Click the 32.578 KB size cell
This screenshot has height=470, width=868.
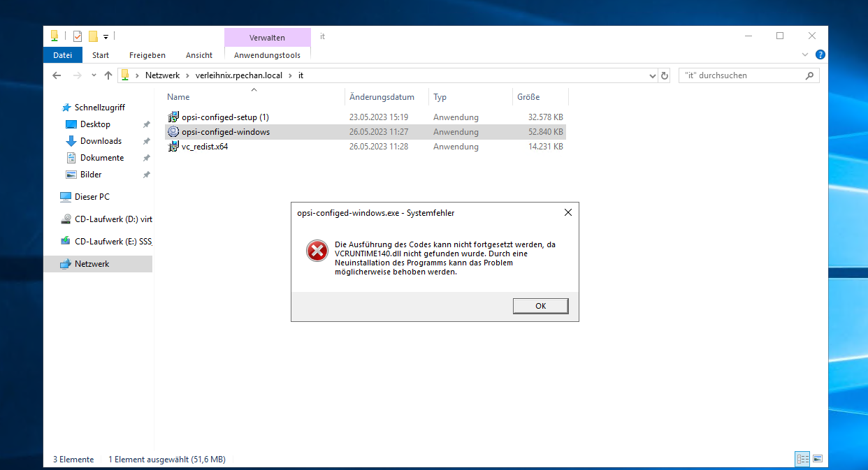pyautogui.click(x=546, y=117)
